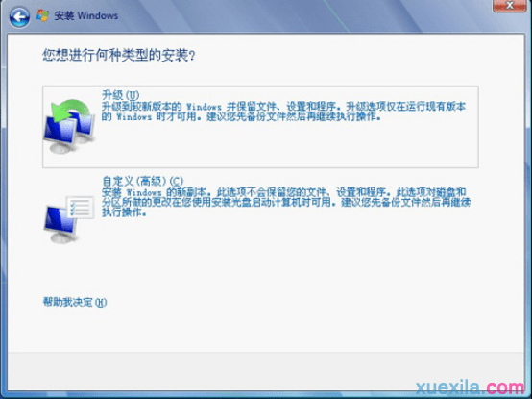Click the 您想进行何种类型的安装 heading
The height and width of the screenshot is (399, 532).
[119, 55]
